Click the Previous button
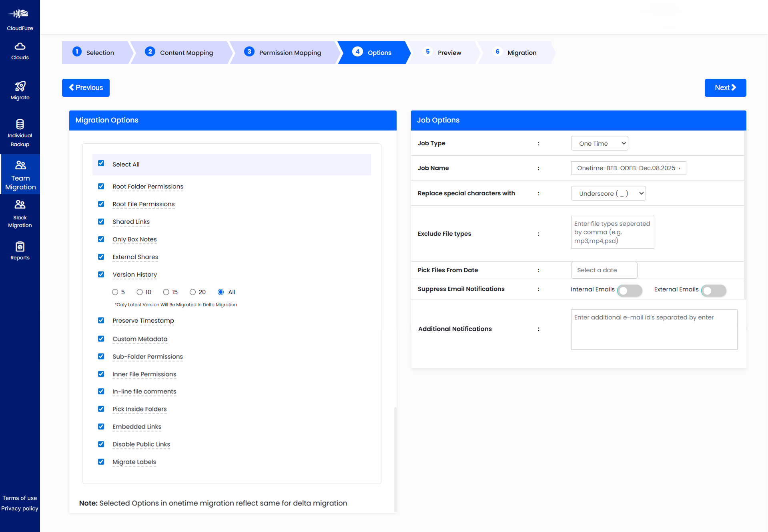Viewport: 768px width, 532px height. (86, 88)
